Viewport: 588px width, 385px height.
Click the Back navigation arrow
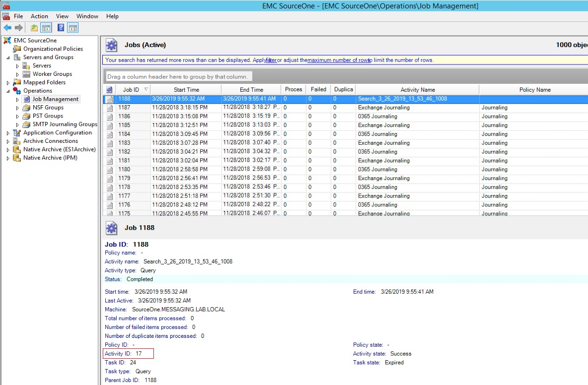(7, 28)
